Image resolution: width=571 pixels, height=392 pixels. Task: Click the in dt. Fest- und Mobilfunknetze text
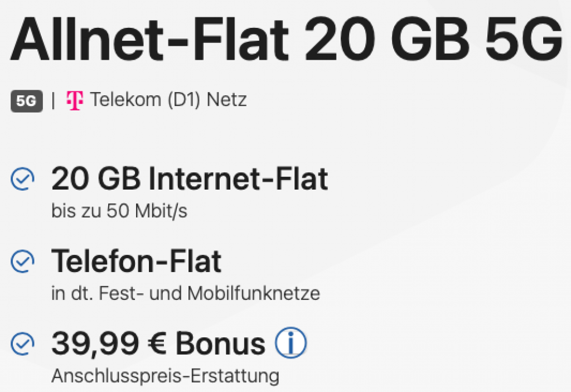[185, 293]
